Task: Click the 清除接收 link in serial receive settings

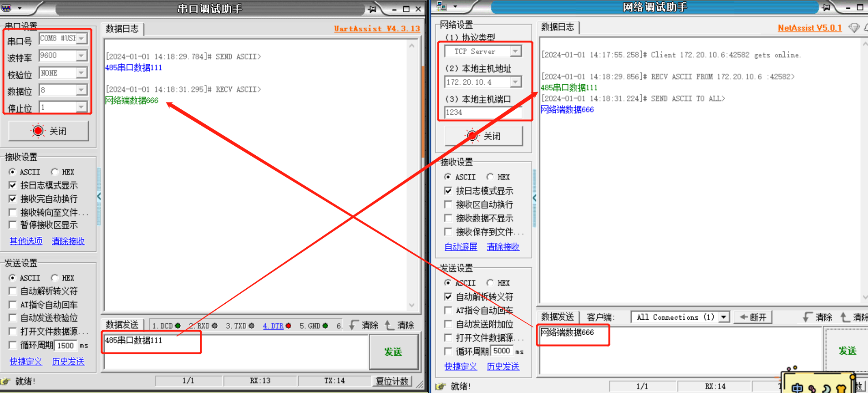Action: 68,241
